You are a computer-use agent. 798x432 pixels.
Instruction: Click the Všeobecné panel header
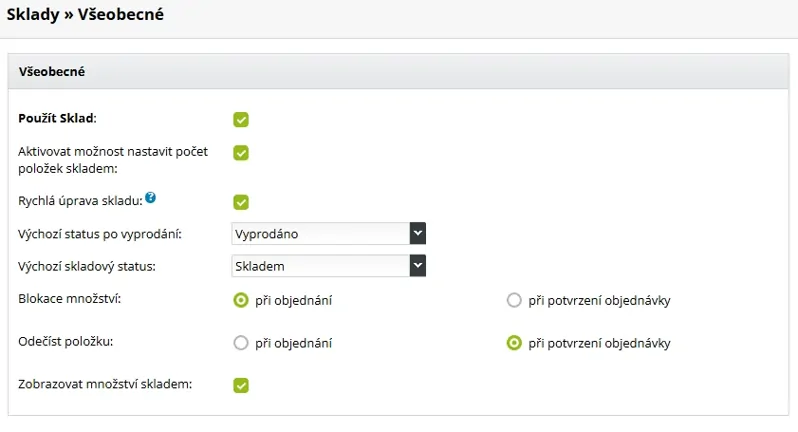coord(398,71)
